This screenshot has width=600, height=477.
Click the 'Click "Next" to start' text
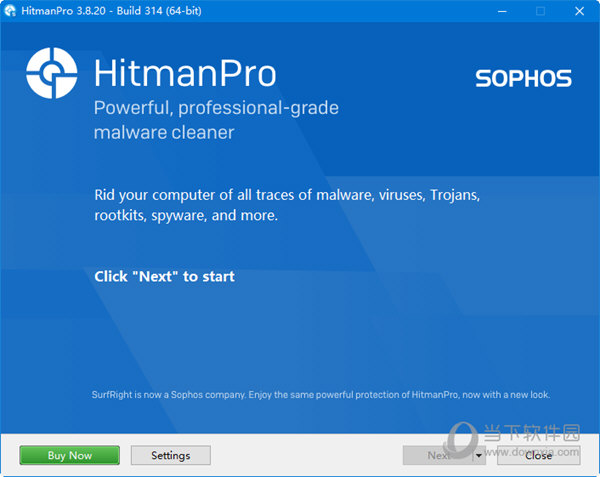pyautogui.click(x=164, y=276)
